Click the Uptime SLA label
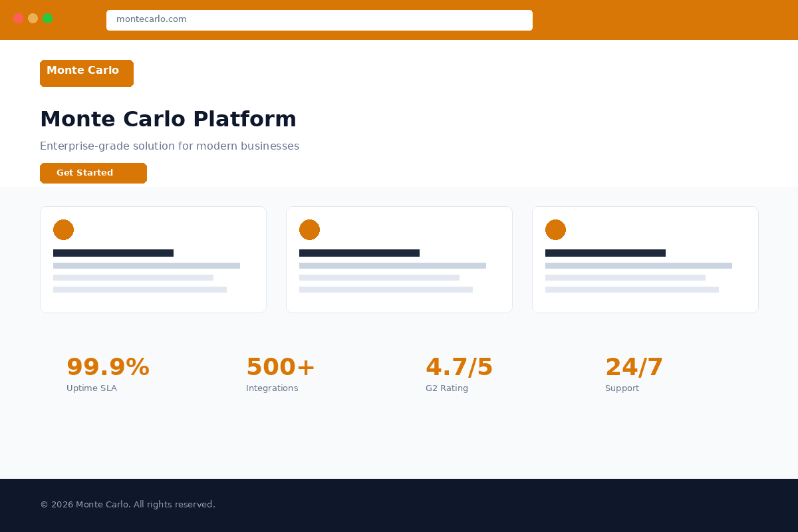The image size is (798, 532). tap(92, 388)
